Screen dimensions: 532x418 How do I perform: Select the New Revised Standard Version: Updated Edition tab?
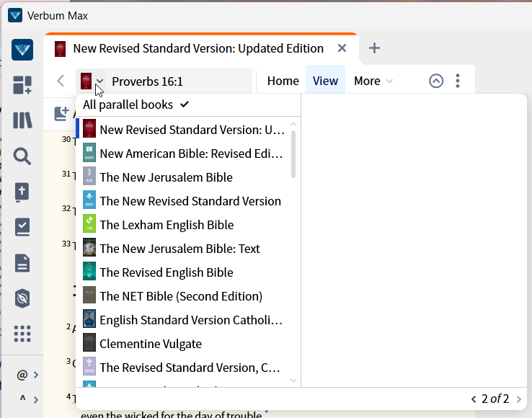coord(198,48)
